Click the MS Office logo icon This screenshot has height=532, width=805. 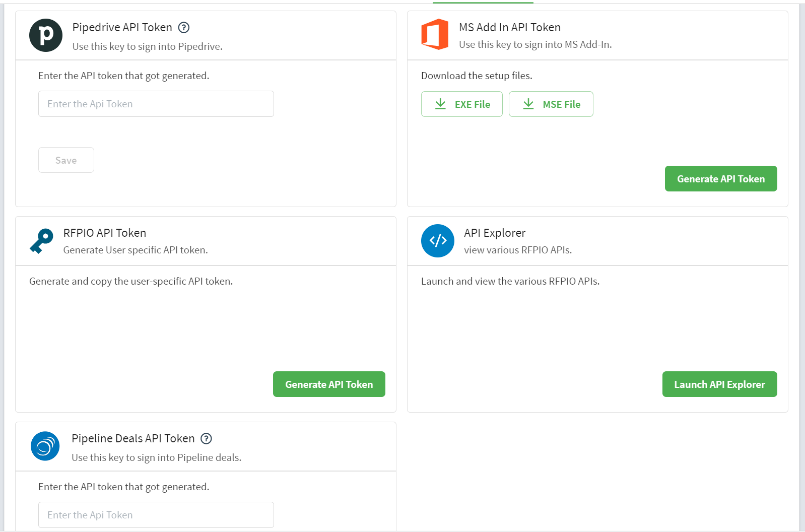(x=435, y=34)
